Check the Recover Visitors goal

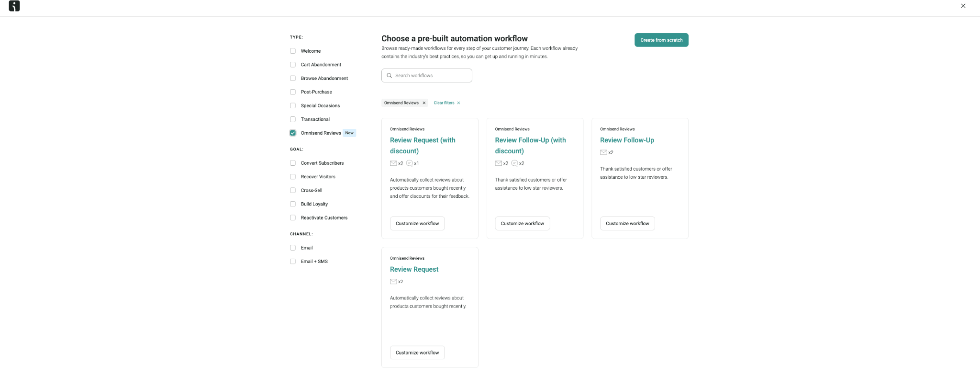pyautogui.click(x=293, y=177)
